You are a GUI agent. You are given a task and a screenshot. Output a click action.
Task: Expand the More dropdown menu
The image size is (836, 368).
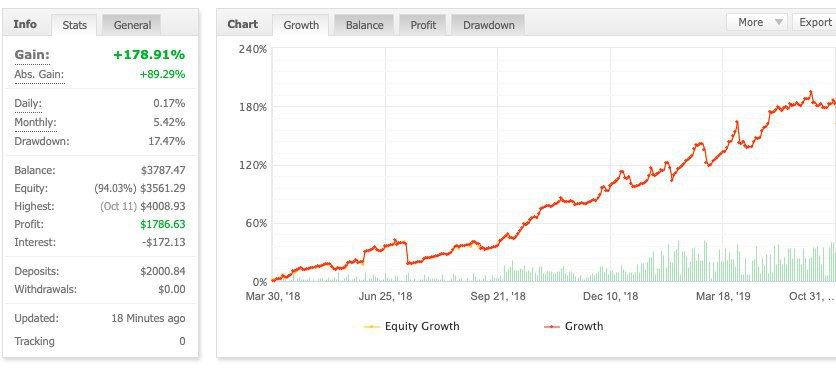point(757,22)
